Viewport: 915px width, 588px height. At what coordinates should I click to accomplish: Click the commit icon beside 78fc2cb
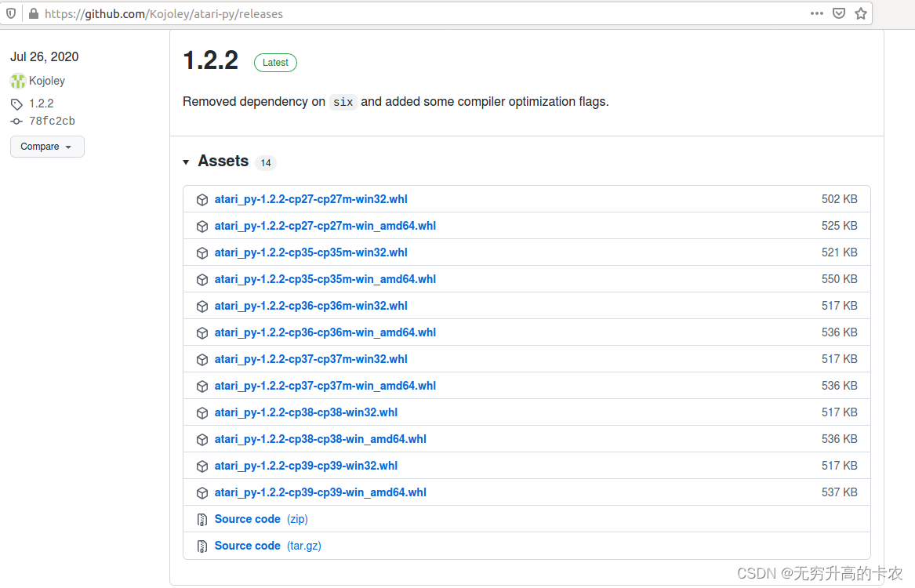16,122
